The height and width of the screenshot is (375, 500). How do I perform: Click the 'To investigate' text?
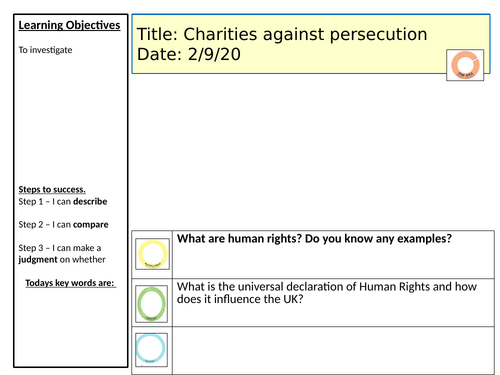[45, 50]
